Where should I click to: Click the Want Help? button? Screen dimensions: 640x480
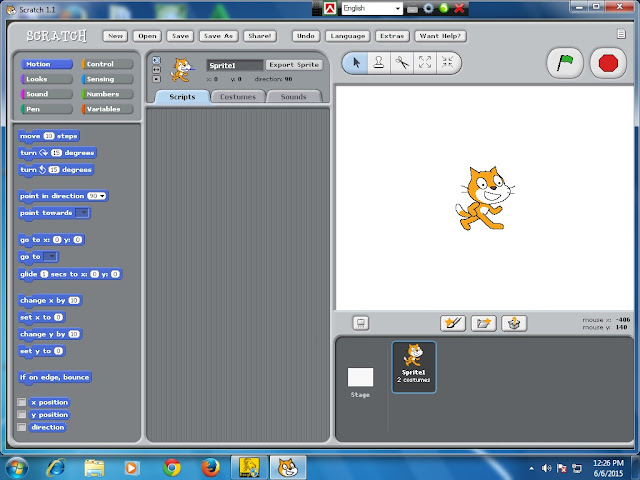(440, 36)
